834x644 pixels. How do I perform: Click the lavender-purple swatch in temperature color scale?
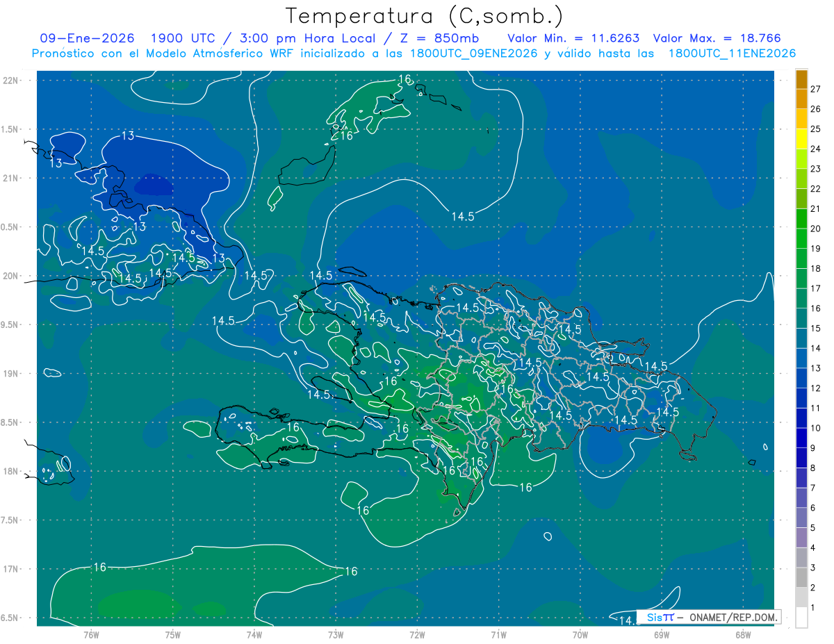pyautogui.click(x=801, y=538)
